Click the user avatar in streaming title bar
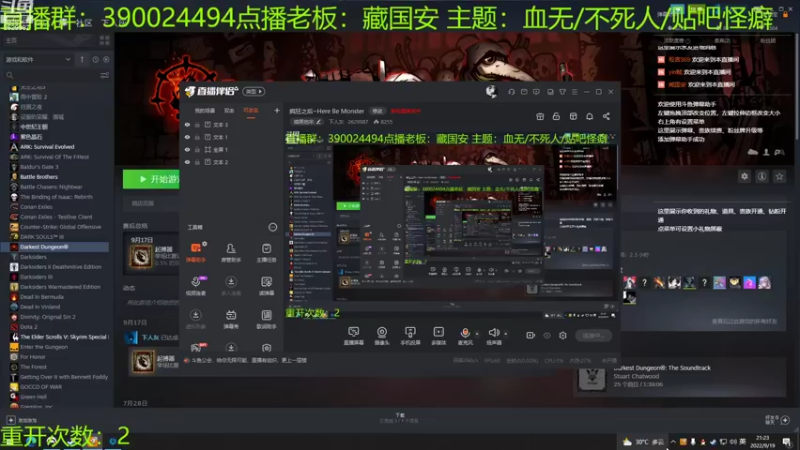 point(491,91)
